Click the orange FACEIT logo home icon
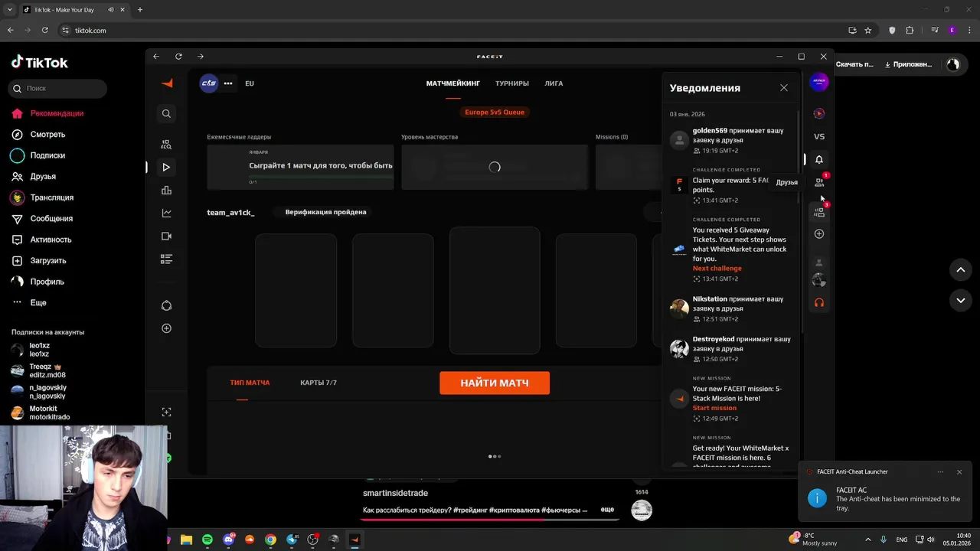This screenshot has height=551, width=980. tap(167, 83)
